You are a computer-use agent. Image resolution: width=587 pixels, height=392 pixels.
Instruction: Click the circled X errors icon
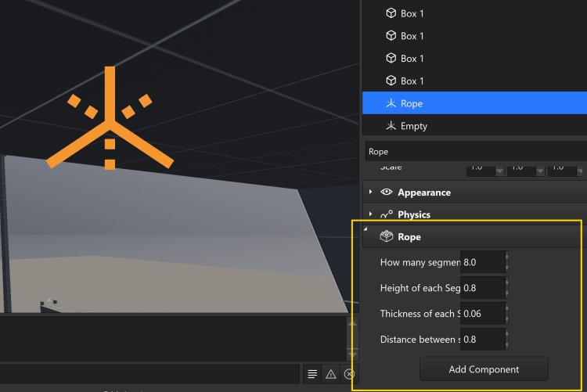[349, 374]
